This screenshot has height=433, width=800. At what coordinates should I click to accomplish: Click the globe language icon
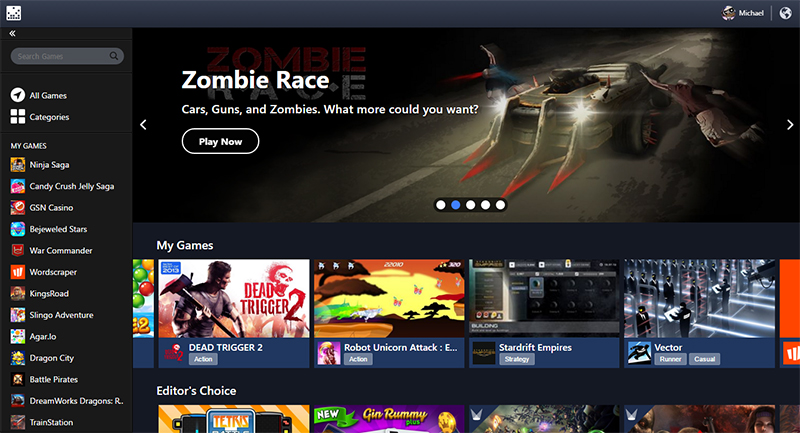click(x=786, y=13)
